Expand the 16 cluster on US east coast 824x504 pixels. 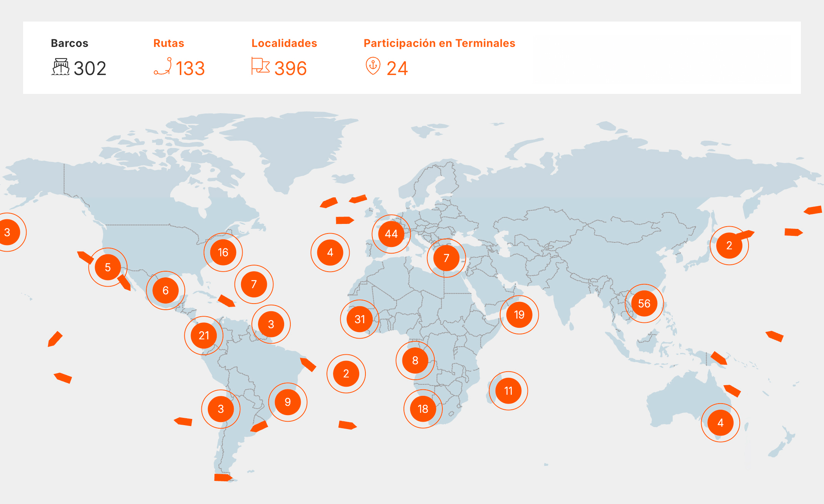click(x=223, y=252)
